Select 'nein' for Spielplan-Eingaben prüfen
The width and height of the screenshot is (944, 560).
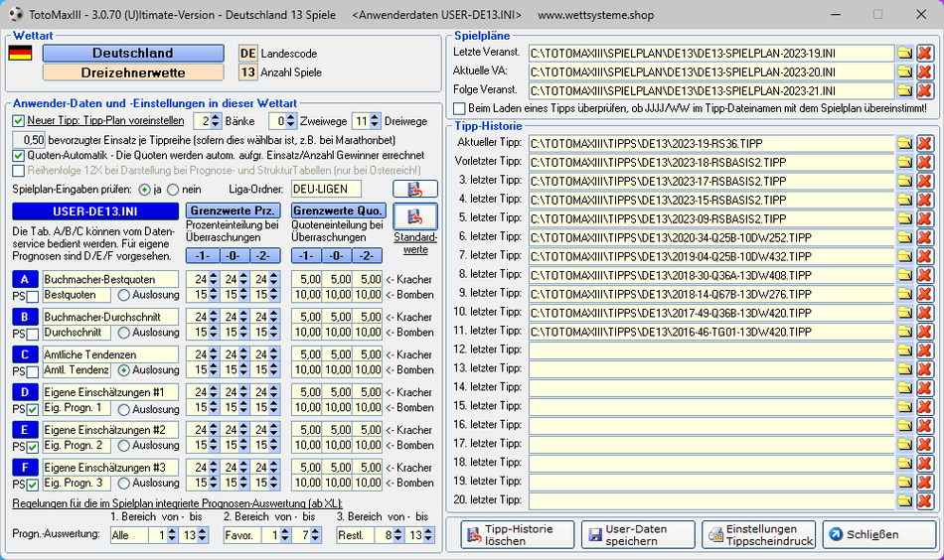pyautogui.click(x=173, y=190)
